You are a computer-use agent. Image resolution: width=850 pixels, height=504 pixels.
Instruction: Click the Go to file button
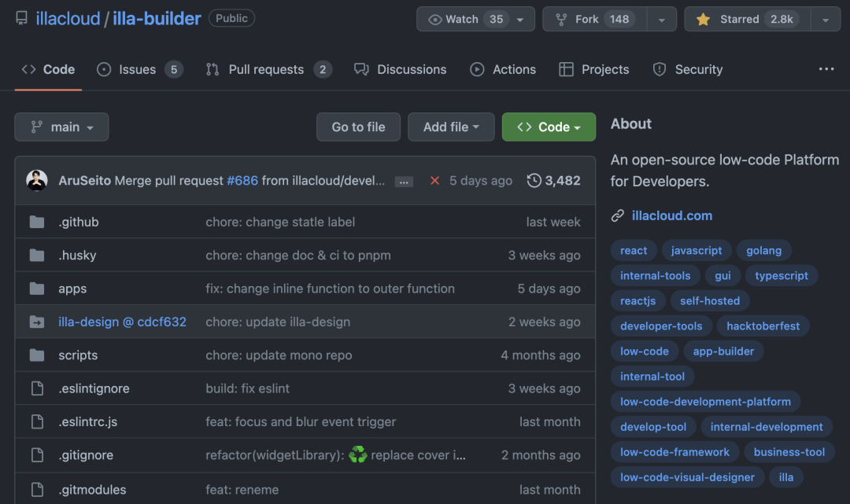358,127
